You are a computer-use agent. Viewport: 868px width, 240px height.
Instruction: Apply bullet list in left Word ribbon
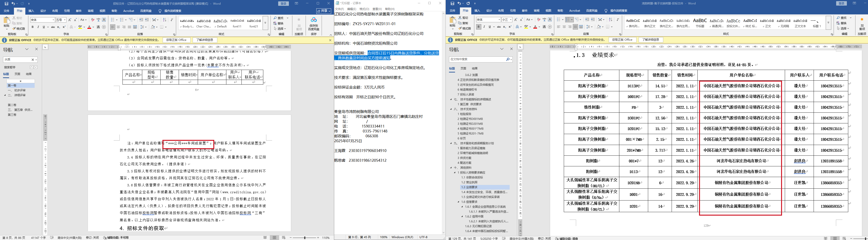(113, 20)
